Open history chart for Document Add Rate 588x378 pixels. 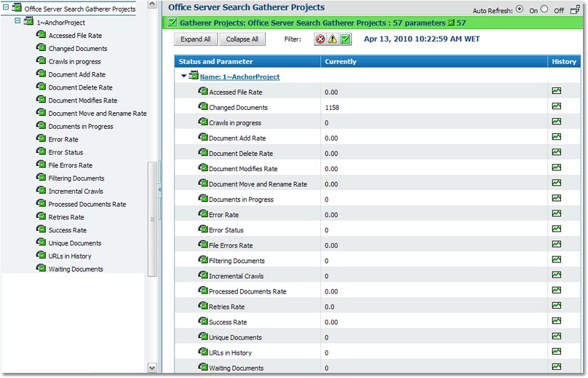click(x=557, y=137)
